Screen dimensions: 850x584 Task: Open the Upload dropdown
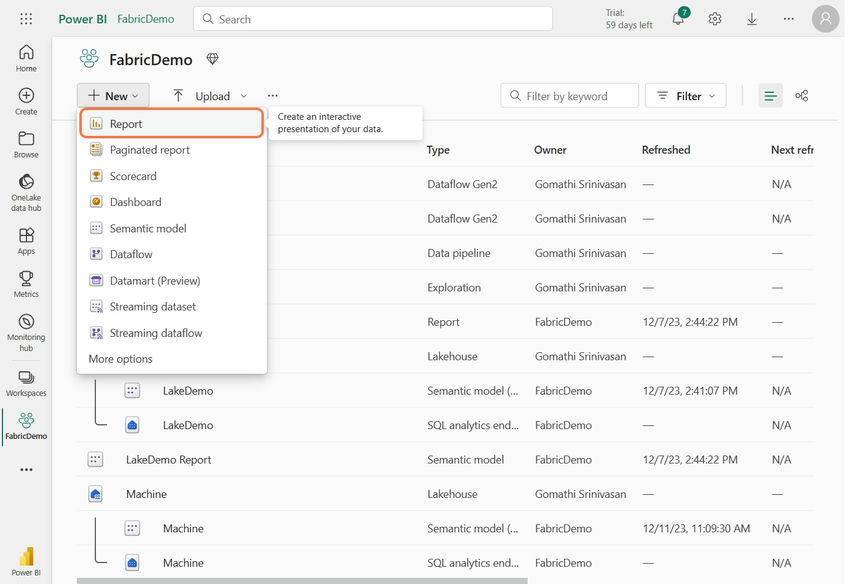click(x=210, y=96)
